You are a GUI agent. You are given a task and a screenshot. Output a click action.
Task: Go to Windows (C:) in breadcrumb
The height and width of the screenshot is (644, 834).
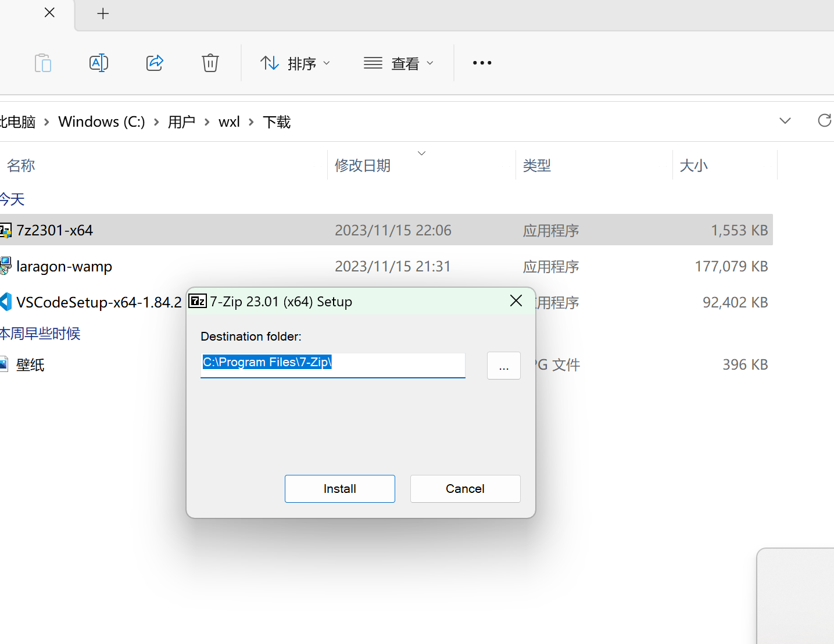pyautogui.click(x=102, y=121)
